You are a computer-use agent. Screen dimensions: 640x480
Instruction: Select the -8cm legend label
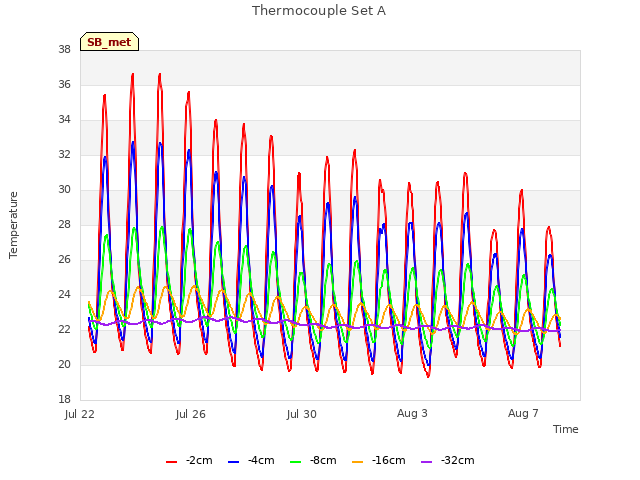[x=323, y=460]
